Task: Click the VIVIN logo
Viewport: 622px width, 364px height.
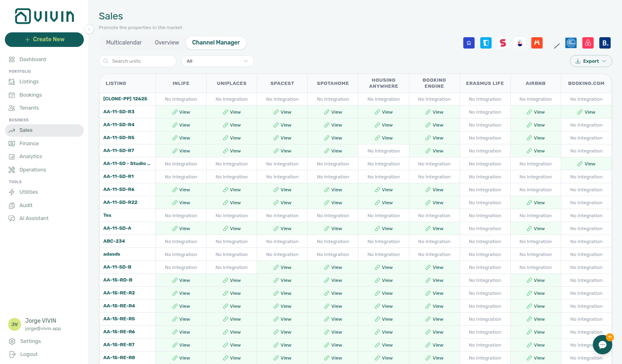Action: coord(45,16)
